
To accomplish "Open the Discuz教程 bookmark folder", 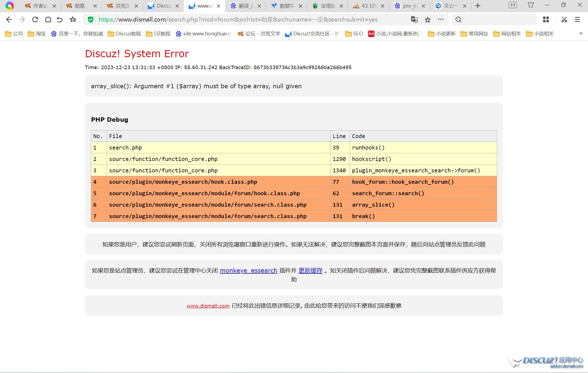I will [x=124, y=34].
